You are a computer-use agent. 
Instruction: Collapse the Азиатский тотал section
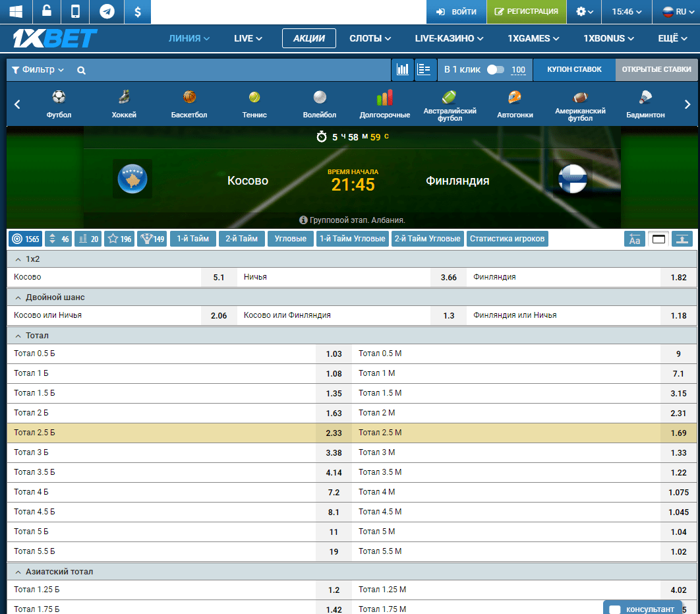pos(352,572)
